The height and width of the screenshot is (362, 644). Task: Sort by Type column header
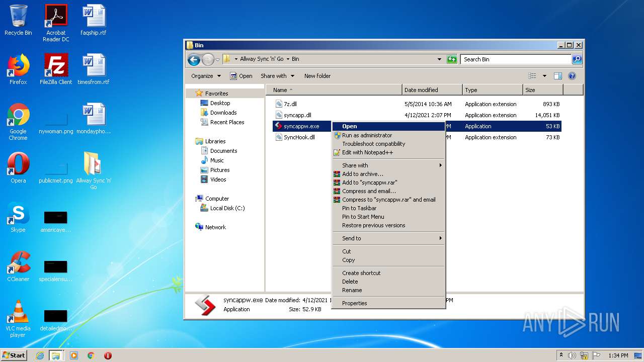coord(493,90)
